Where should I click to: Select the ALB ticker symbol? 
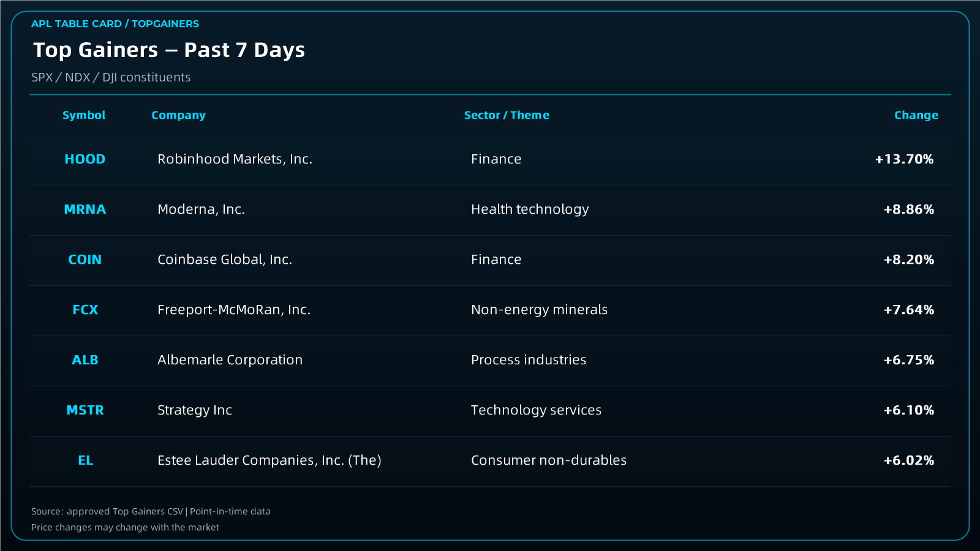85,360
